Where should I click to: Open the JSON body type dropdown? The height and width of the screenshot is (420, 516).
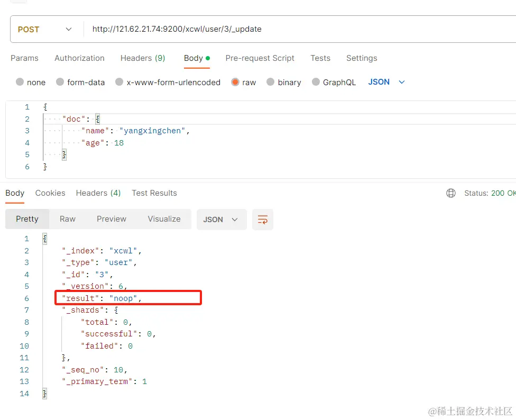[386, 82]
